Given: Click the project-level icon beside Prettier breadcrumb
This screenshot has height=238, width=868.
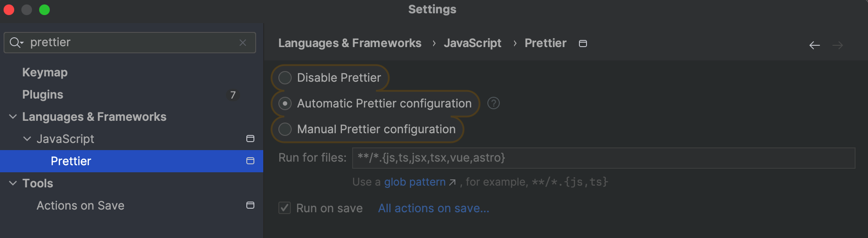Looking at the screenshot, I should pyautogui.click(x=583, y=44).
